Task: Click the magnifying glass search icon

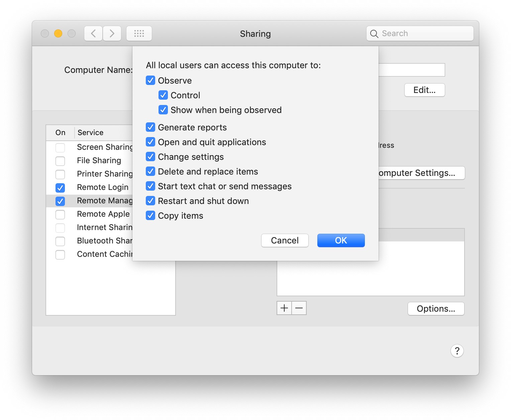Action: [x=374, y=34]
